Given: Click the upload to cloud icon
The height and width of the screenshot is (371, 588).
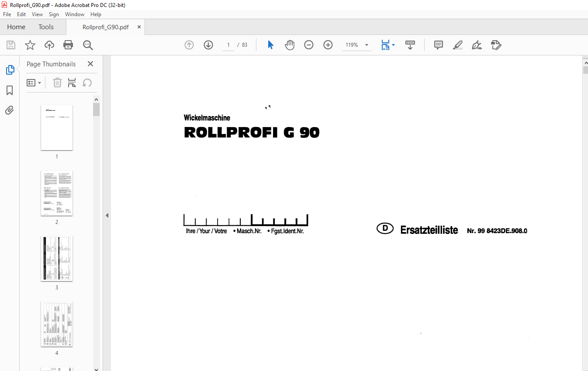Looking at the screenshot, I should pos(49,45).
